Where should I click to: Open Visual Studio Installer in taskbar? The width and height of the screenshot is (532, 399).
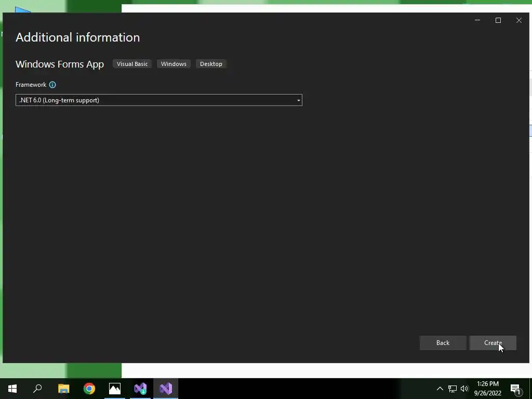(140, 389)
